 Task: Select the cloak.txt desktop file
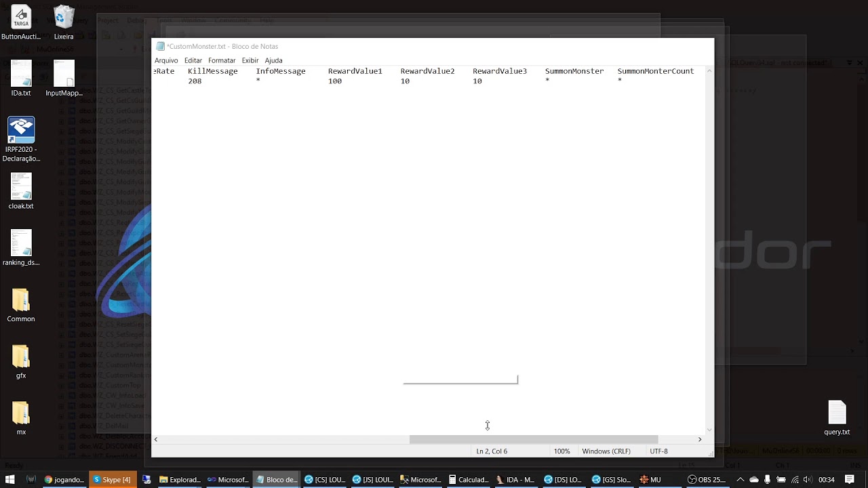click(21, 191)
